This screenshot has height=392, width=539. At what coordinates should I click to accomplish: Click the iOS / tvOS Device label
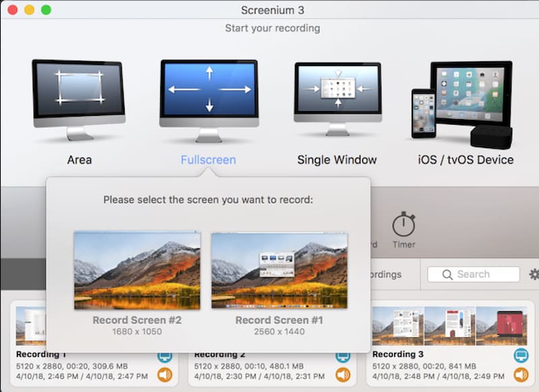(466, 160)
